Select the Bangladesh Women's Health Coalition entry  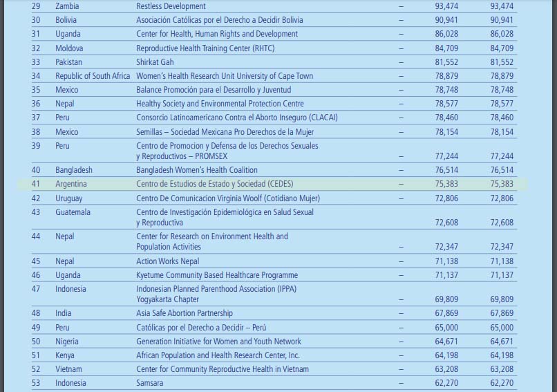(196, 170)
